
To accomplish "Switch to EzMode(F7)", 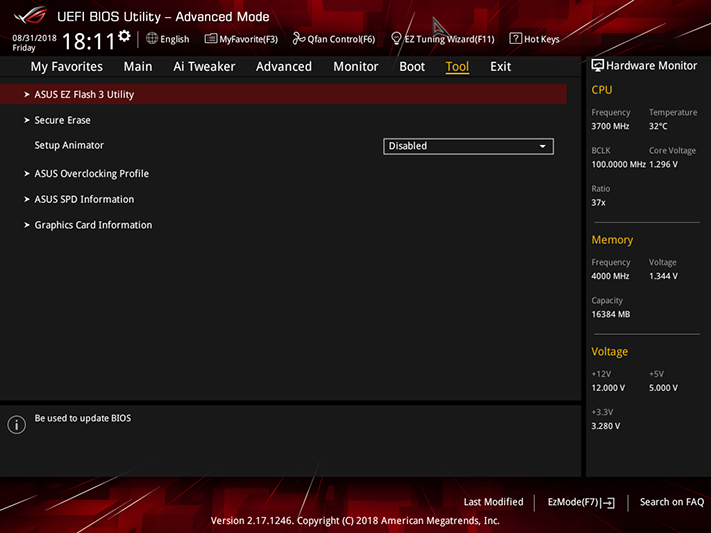I will point(581,502).
